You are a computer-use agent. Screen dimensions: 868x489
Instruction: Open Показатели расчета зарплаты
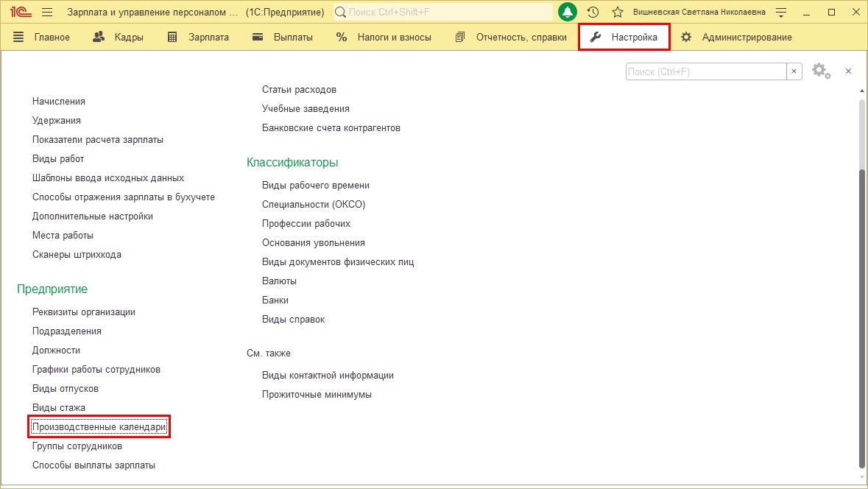[x=98, y=139]
